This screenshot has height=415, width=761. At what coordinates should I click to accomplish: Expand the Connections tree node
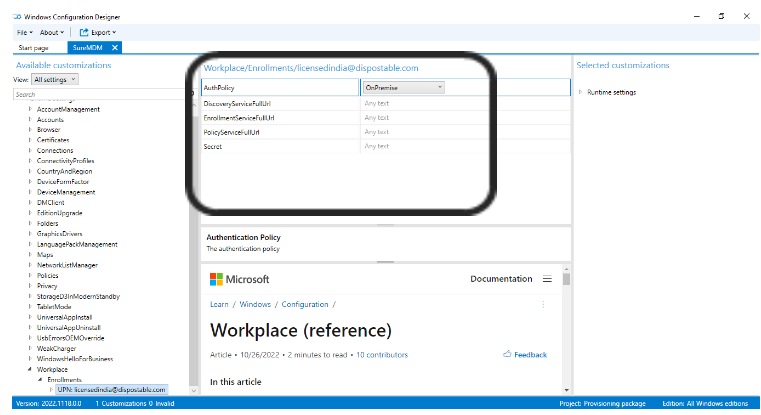point(30,150)
